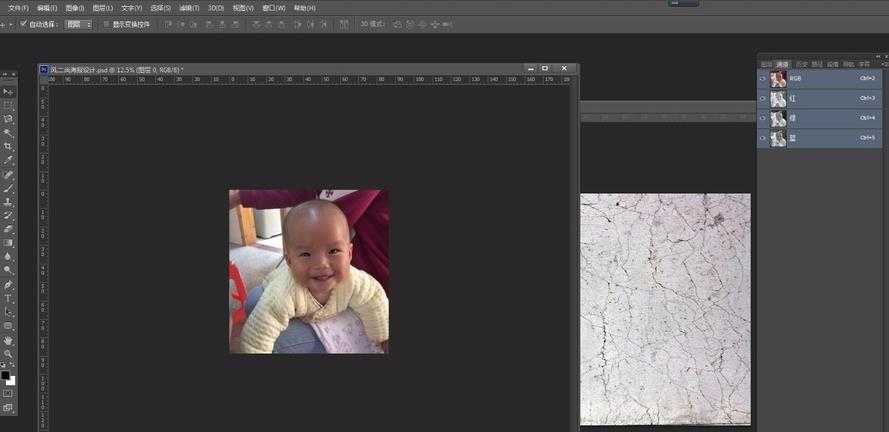Click the foreground color swatch
889x432 pixels.
(x=6, y=376)
